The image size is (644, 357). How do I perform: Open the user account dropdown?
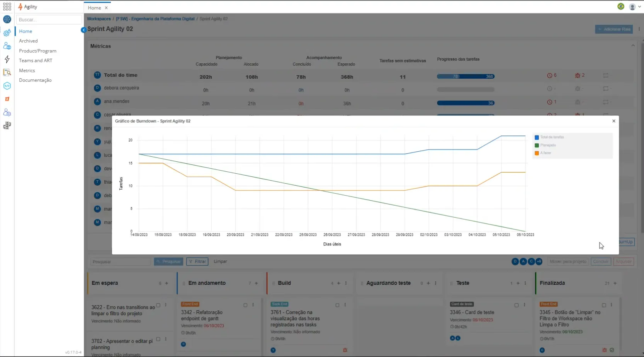pyautogui.click(x=635, y=7)
